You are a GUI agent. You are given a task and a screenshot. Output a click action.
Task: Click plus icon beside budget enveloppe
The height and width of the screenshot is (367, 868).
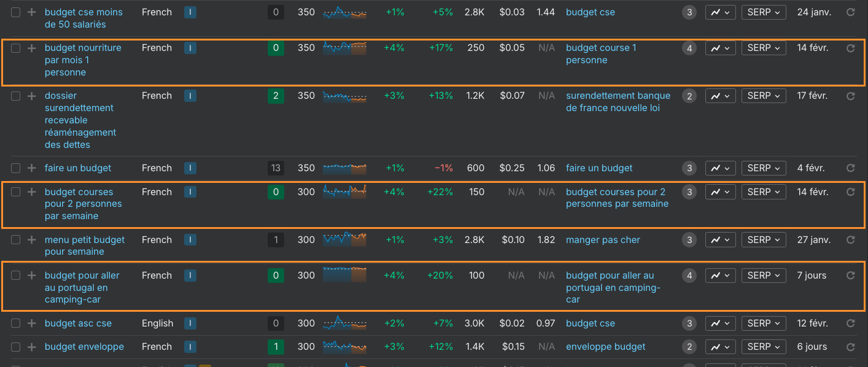click(x=32, y=347)
